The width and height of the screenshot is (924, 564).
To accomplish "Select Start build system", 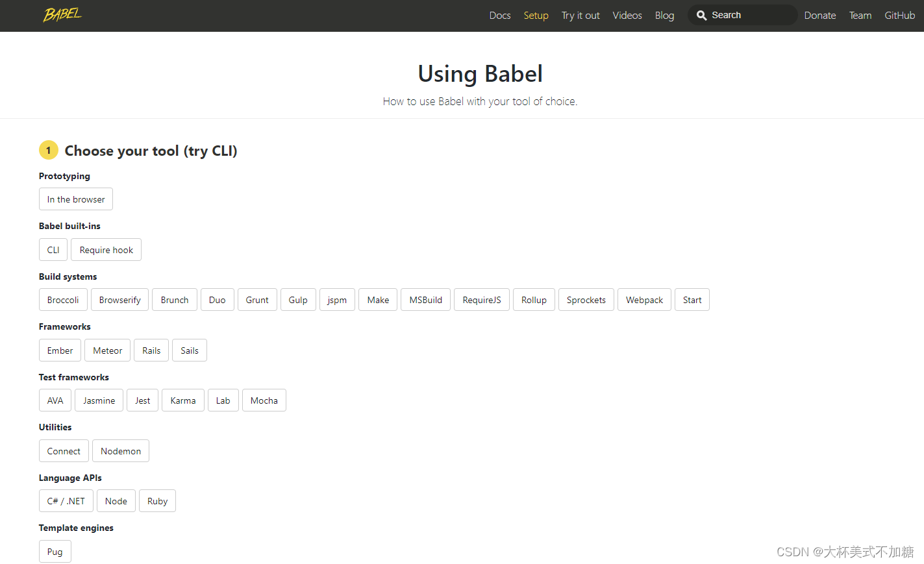I will point(692,300).
